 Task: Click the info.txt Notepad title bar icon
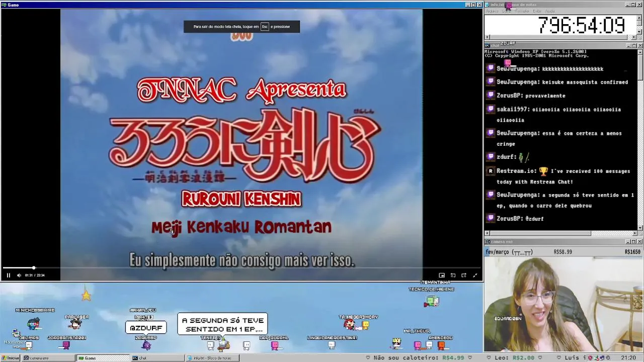(488, 5)
